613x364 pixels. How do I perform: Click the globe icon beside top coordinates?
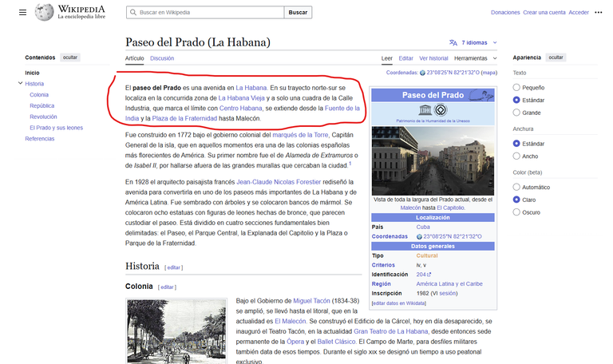point(422,73)
